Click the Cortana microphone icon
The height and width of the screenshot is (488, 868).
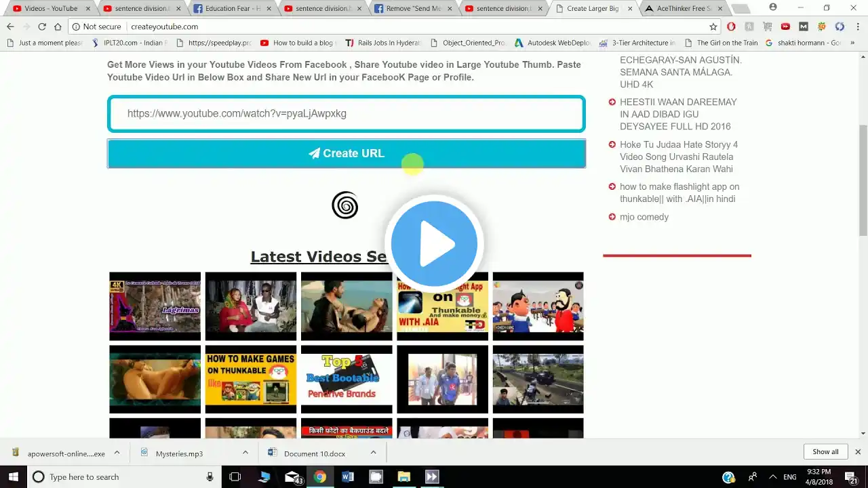(x=210, y=477)
